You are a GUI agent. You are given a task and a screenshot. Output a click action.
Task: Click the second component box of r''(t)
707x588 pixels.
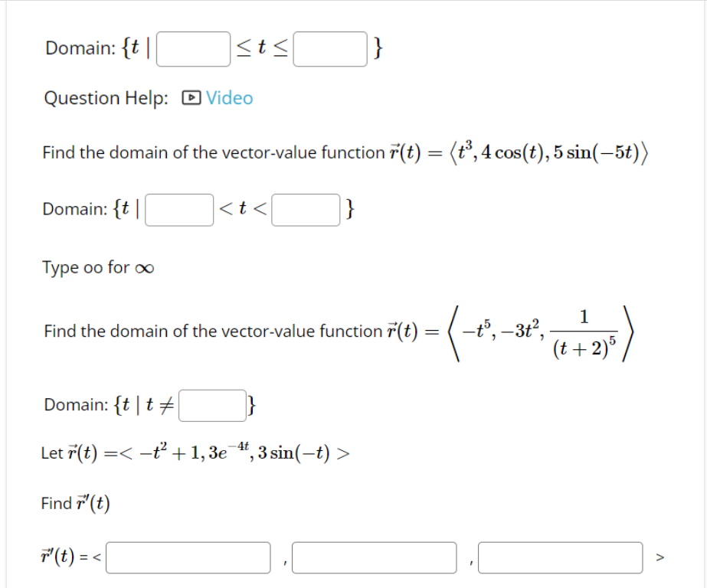[x=374, y=557]
